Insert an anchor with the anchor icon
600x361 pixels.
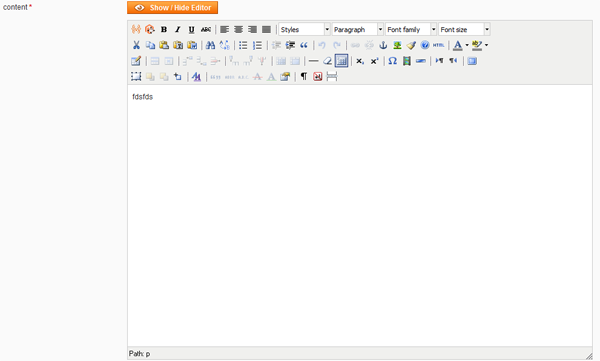click(383, 45)
